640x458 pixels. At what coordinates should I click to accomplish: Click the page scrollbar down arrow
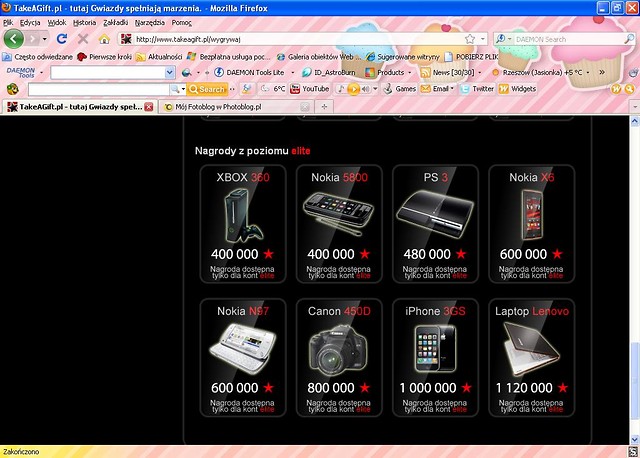pos(635,440)
